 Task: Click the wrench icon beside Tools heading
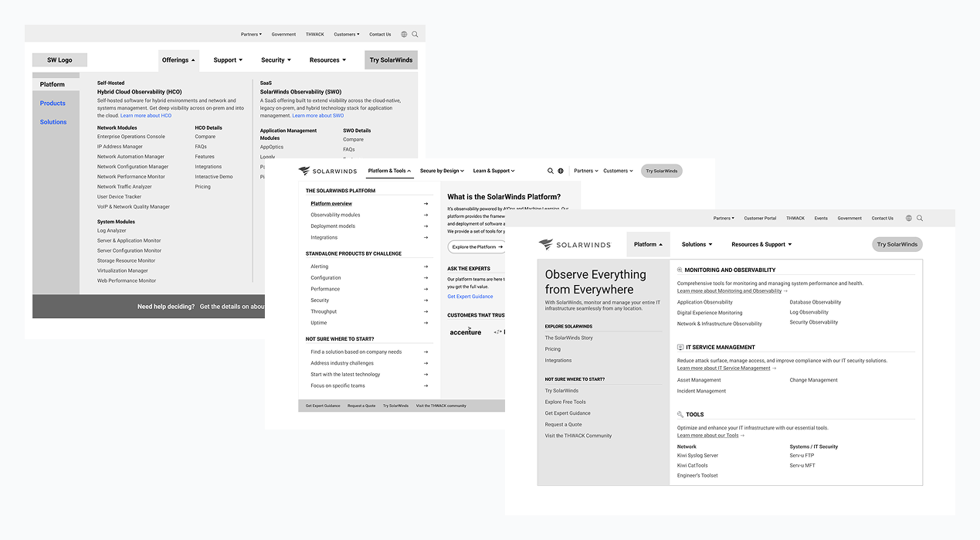[680, 414]
